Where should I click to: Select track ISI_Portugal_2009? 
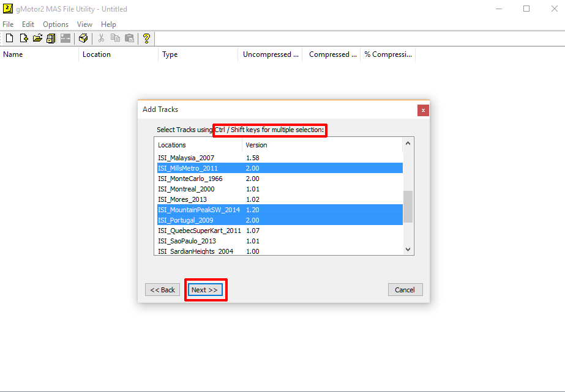point(280,220)
